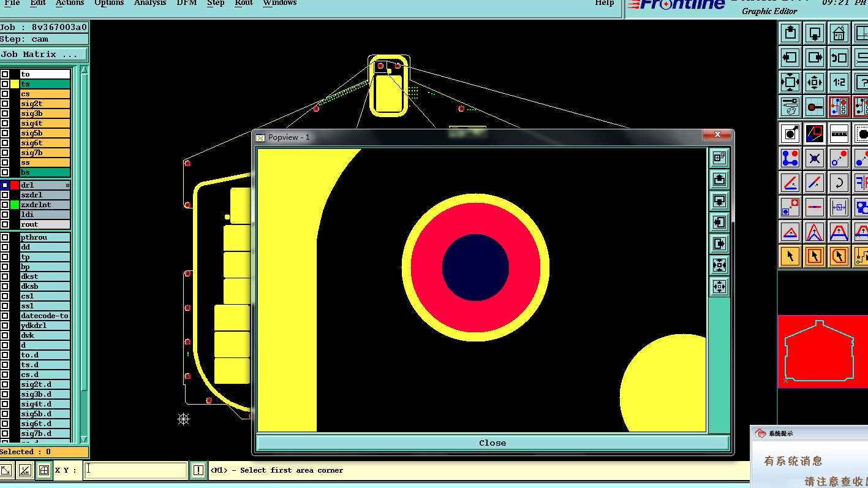
Task: Select the horizontal red-blue line icon
Action: 815,207
